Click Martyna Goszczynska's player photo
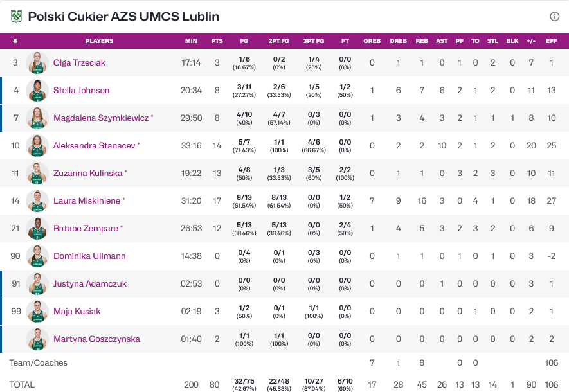569x392 pixels. [x=37, y=339]
